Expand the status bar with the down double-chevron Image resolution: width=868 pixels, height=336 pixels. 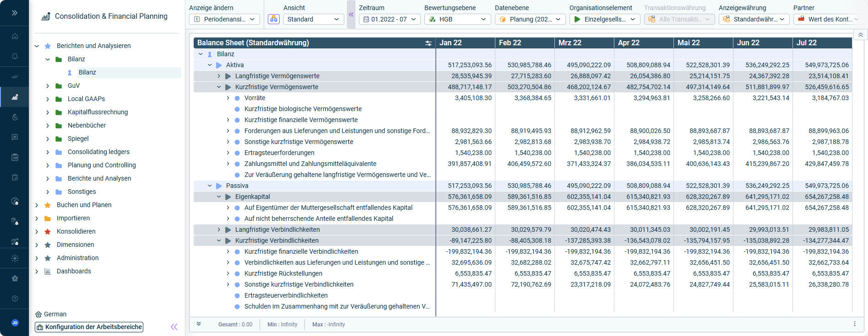pyautogui.click(x=199, y=324)
